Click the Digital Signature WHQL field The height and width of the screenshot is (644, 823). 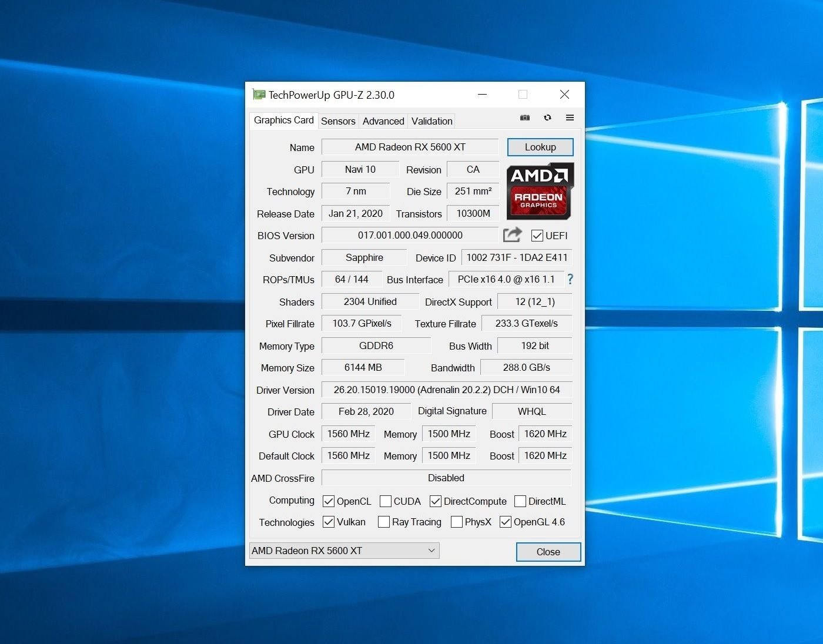click(x=532, y=411)
